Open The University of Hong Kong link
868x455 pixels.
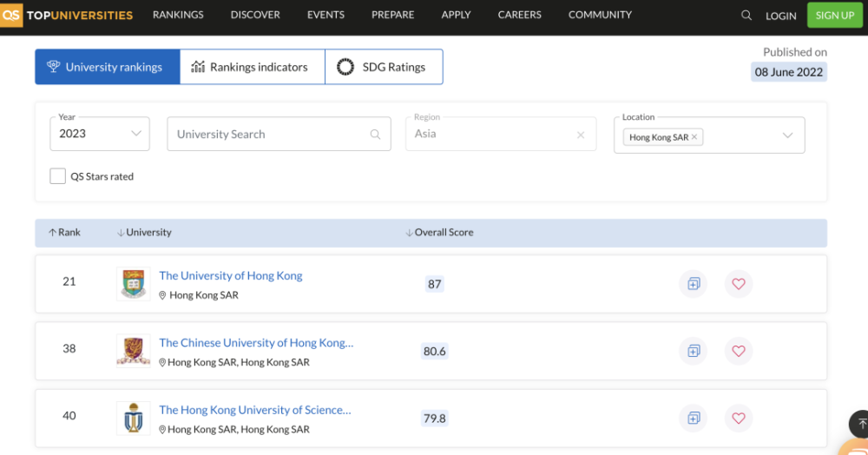[231, 275]
